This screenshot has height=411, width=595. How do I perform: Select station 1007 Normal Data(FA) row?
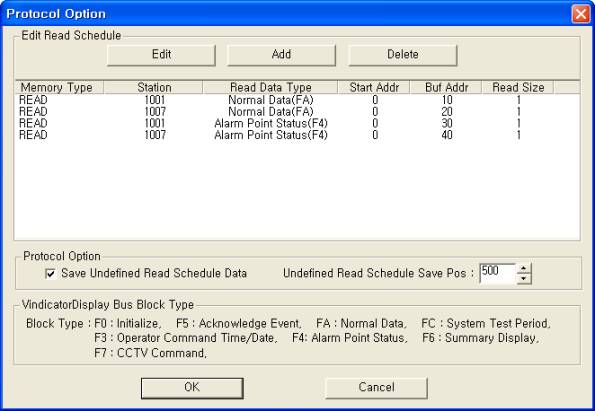click(x=297, y=112)
